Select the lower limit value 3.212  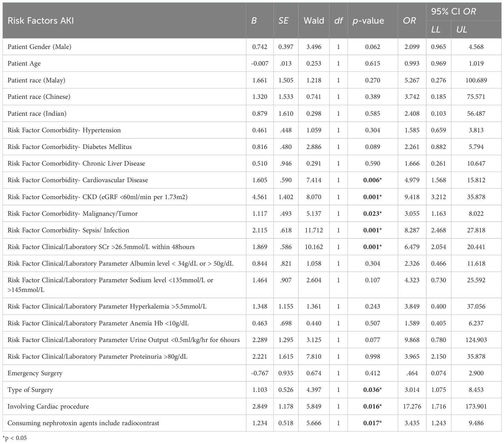coord(438,197)
